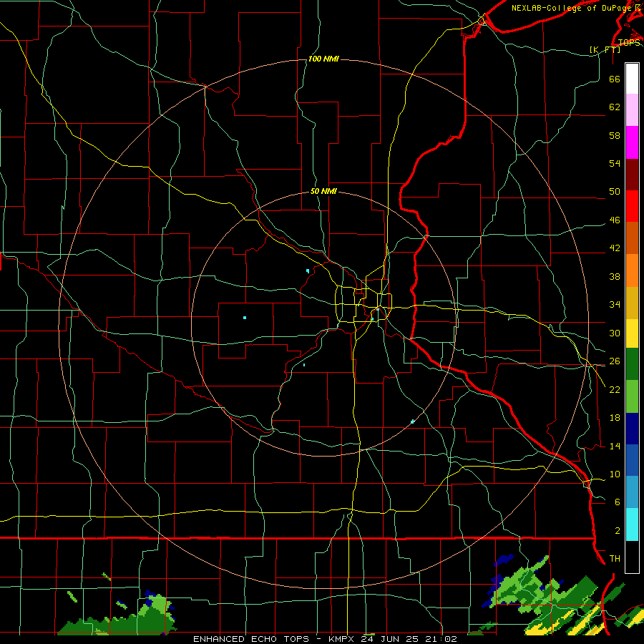Click the 46 value on the legend
The image size is (644, 644).
pyautogui.click(x=615, y=220)
